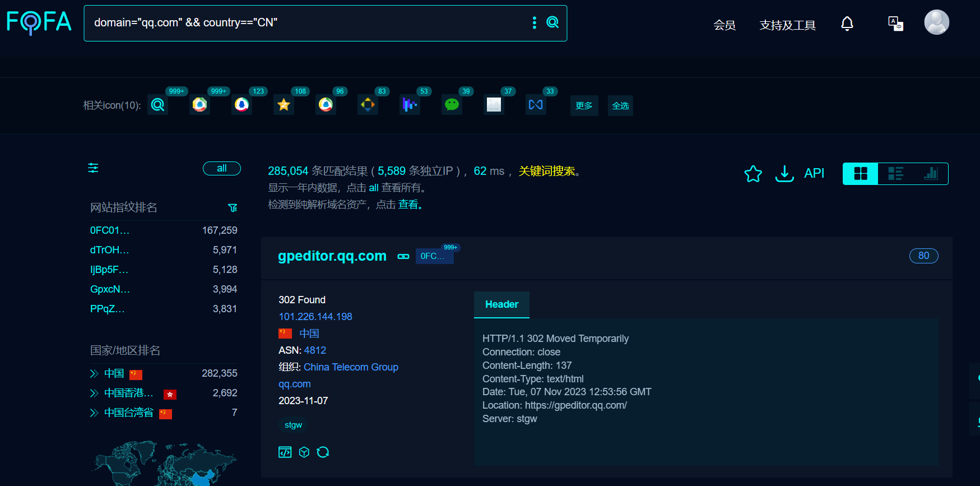
Task: Click the search query input field
Action: click(308, 23)
